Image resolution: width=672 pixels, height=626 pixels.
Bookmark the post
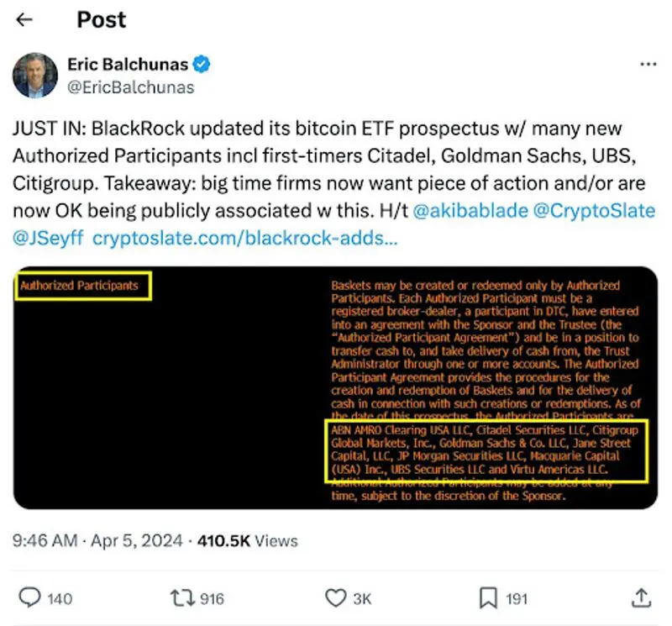[489, 597]
